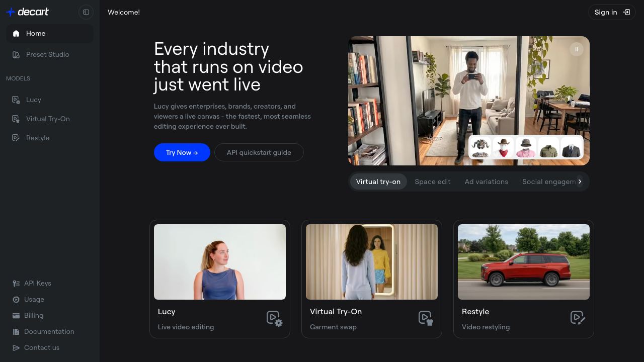Select the Lucy model in sidebar
The width and height of the screenshot is (644, 362).
coord(49,100)
